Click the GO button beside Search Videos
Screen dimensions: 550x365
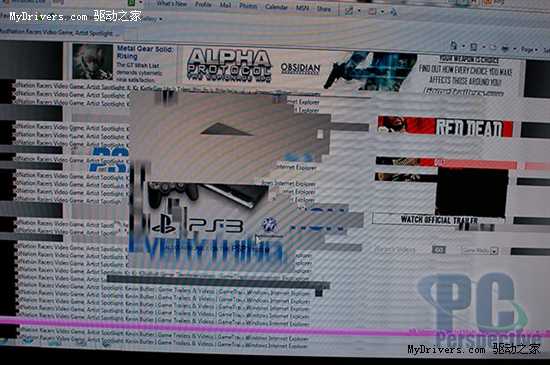438,250
